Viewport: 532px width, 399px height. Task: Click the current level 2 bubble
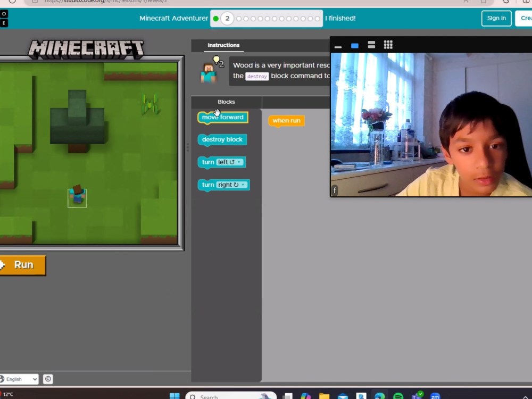pyautogui.click(x=227, y=18)
